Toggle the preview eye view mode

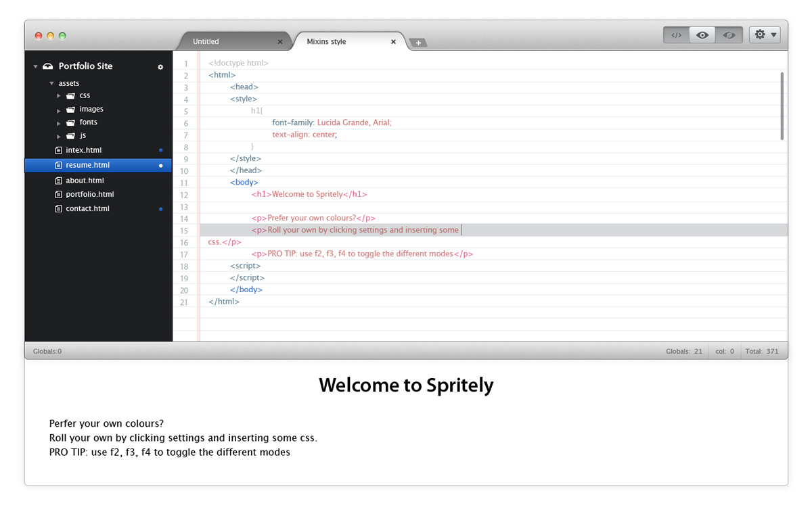pos(702,35)
